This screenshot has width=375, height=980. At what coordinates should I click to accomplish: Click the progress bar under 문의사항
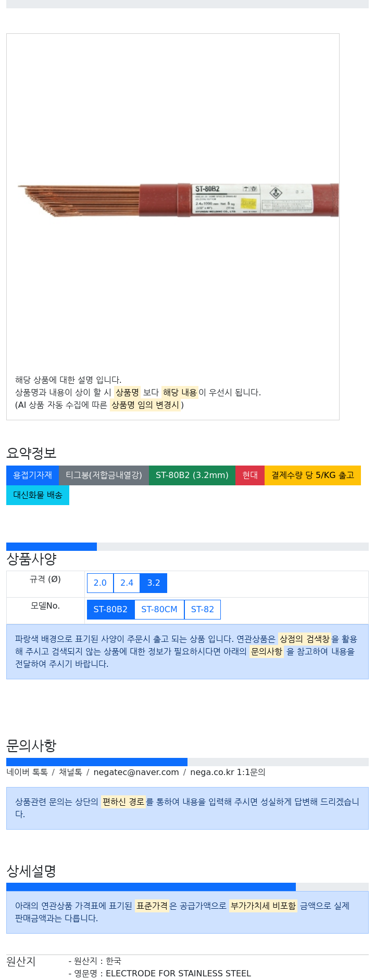coord(187,762)
